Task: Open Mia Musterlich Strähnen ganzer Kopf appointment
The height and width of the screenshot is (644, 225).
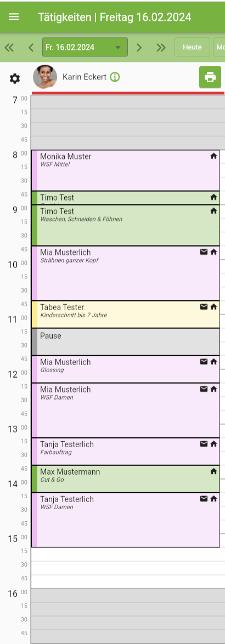Action: point(126,273)
